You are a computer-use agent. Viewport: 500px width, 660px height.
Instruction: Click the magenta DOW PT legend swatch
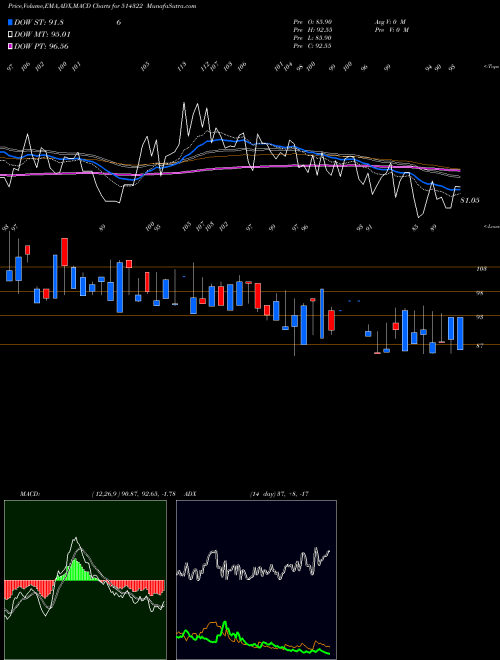pyautogui.click(x=10, y=46)
